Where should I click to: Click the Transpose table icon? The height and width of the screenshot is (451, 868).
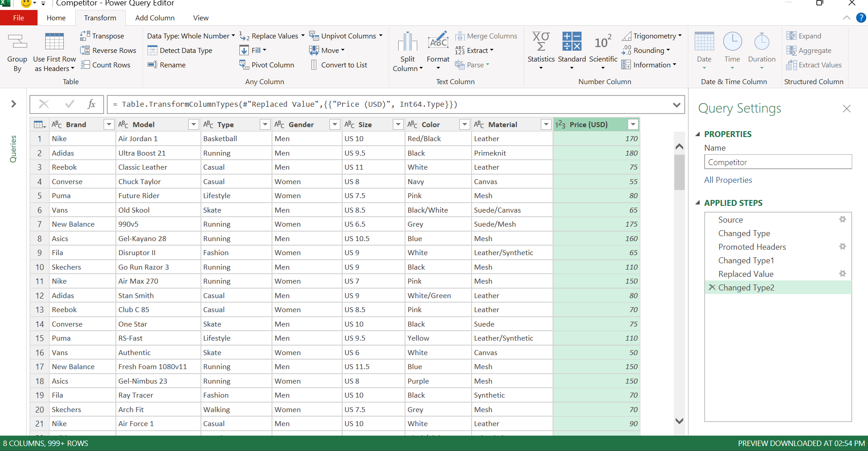(85, 36)
